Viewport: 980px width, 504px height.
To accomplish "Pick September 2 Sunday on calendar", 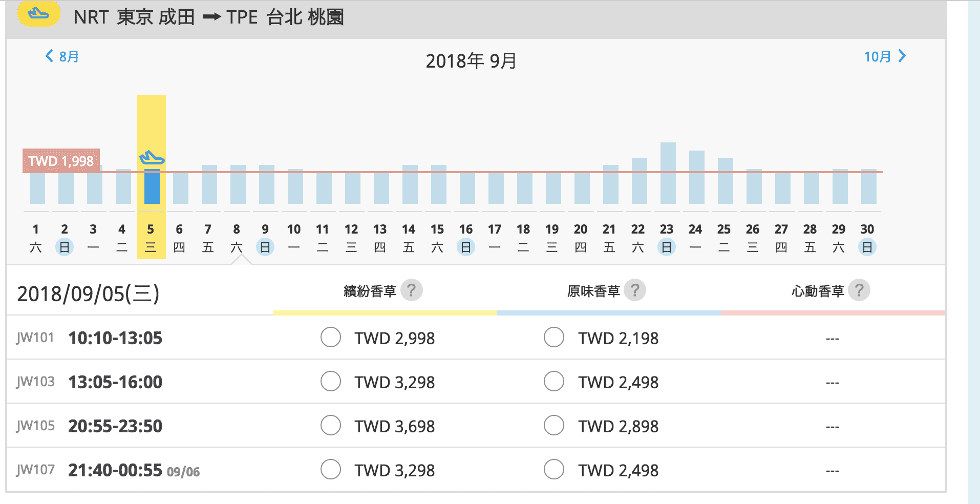I will point(65,238).
